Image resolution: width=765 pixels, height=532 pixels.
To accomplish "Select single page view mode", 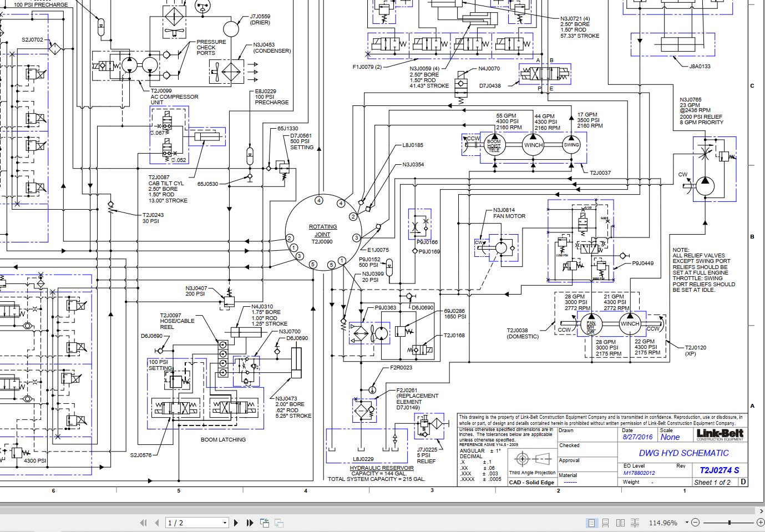I will [592, 523].
